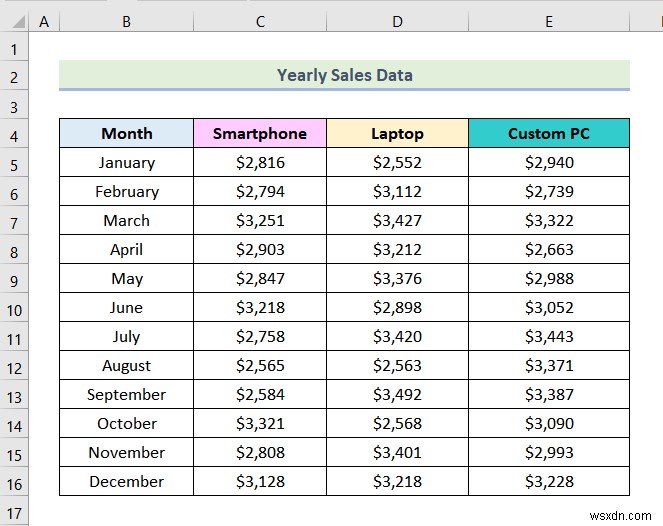Select the September month cell

(127, 395)
